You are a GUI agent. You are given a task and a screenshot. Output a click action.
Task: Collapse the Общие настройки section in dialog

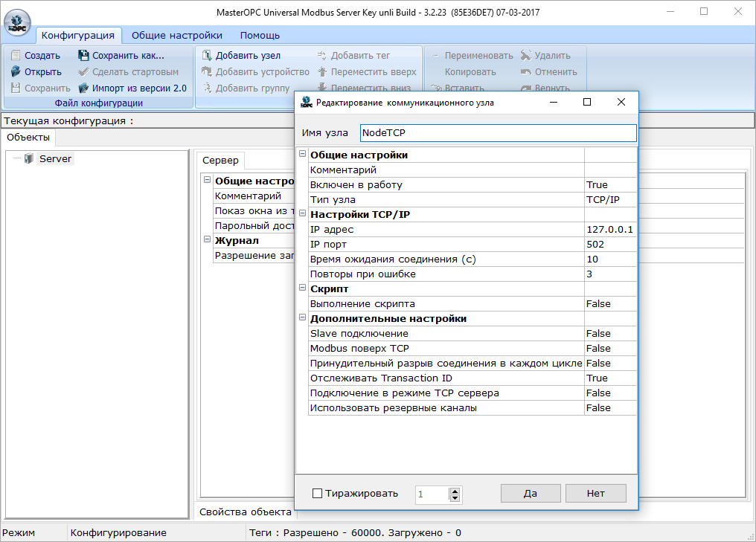(302, 155)
